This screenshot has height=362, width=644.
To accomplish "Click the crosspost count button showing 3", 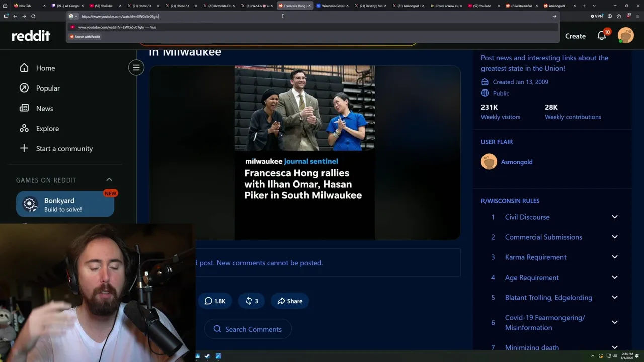I will [252, 301].
